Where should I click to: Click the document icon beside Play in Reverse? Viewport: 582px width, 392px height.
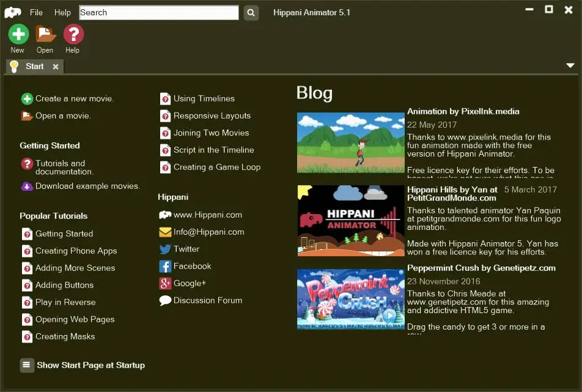coord(27,302)
